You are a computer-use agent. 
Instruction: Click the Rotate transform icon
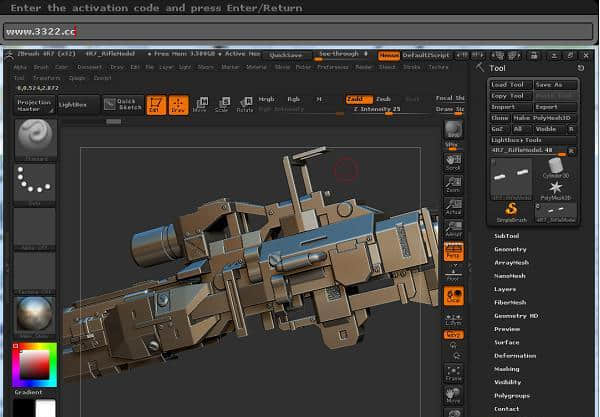point(244,104)
